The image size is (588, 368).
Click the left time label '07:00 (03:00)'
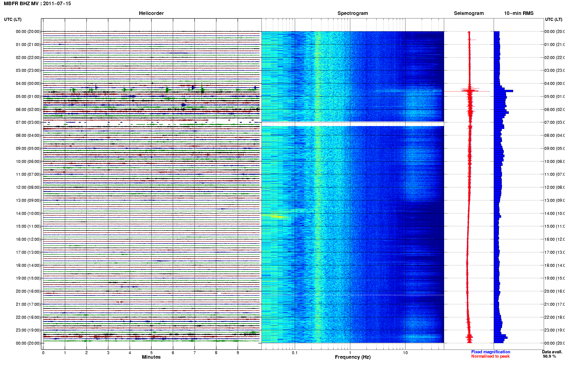pos(28,122)
